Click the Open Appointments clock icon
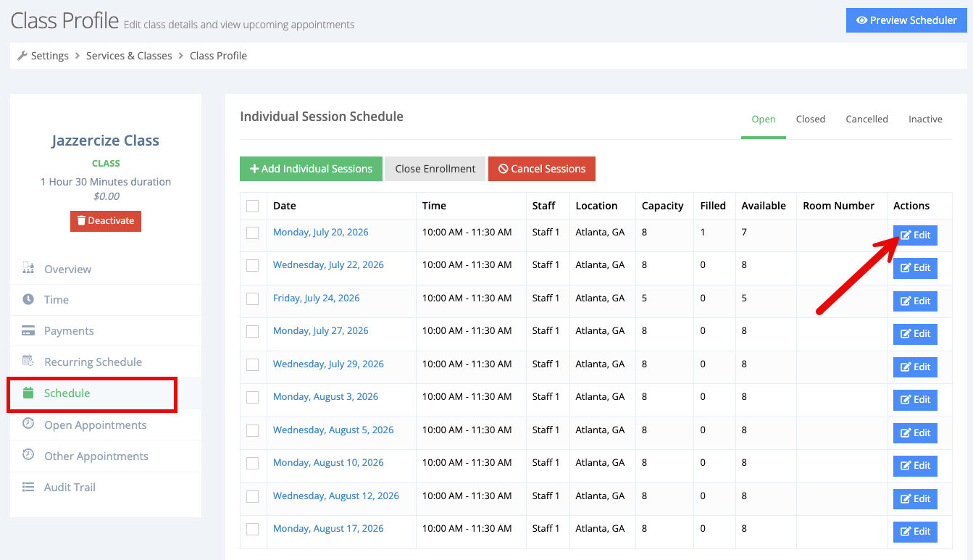Screen dimensions: 973x560 (28, 424)
